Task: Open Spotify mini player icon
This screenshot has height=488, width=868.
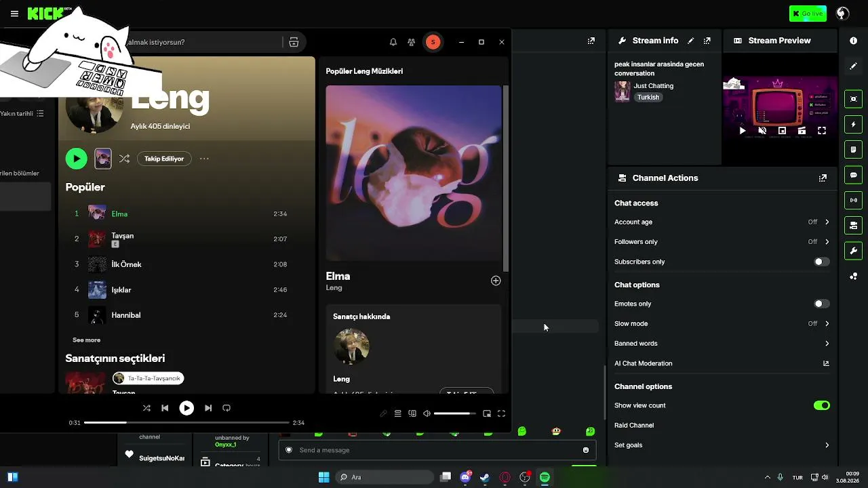Action: (x=487, y=413)
